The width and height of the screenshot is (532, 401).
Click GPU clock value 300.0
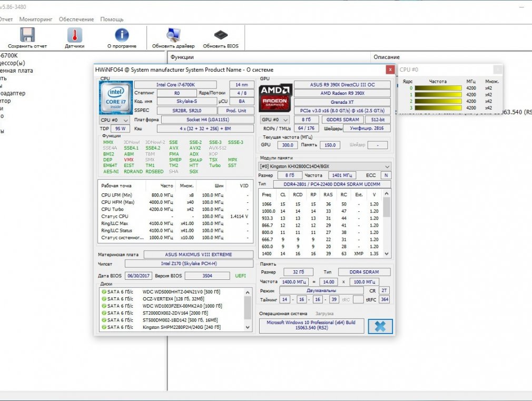pyautogui.click(x=288, y=145)
